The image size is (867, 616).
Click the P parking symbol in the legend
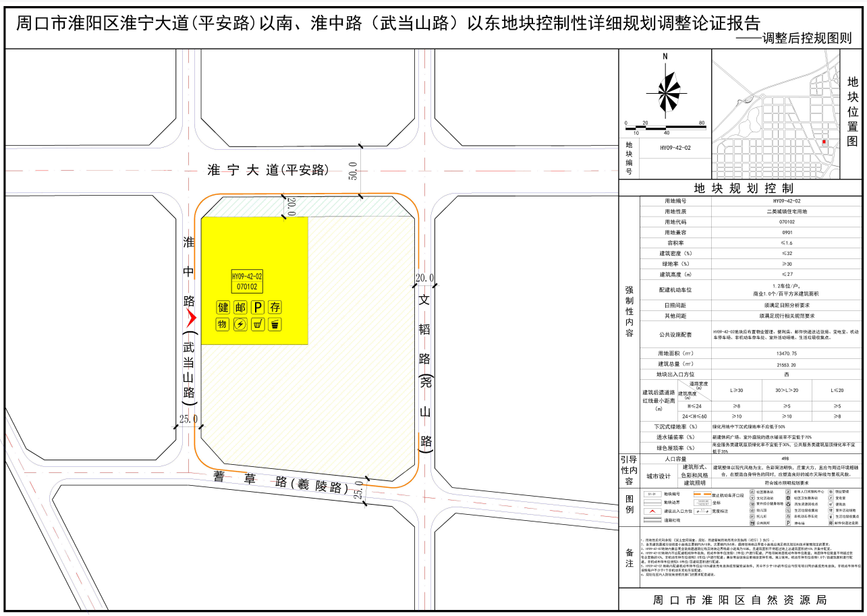[x=788, y=523]
